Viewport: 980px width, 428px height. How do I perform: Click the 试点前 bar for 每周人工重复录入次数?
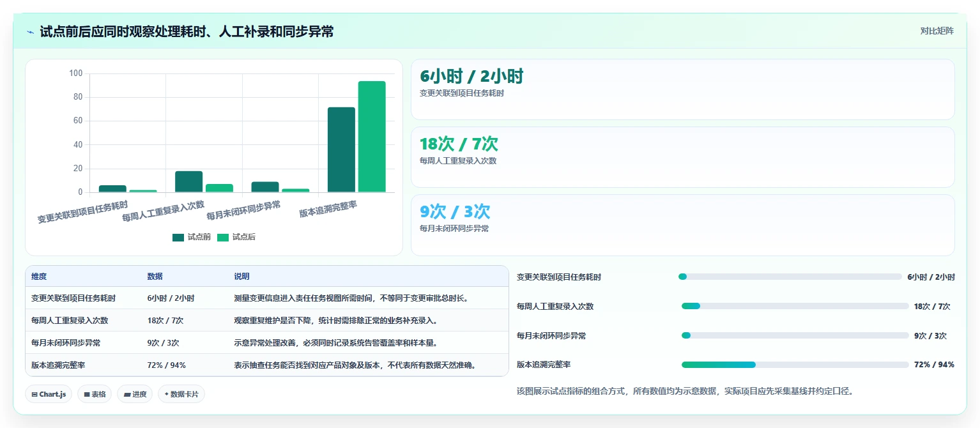click(x=188, y=181)
